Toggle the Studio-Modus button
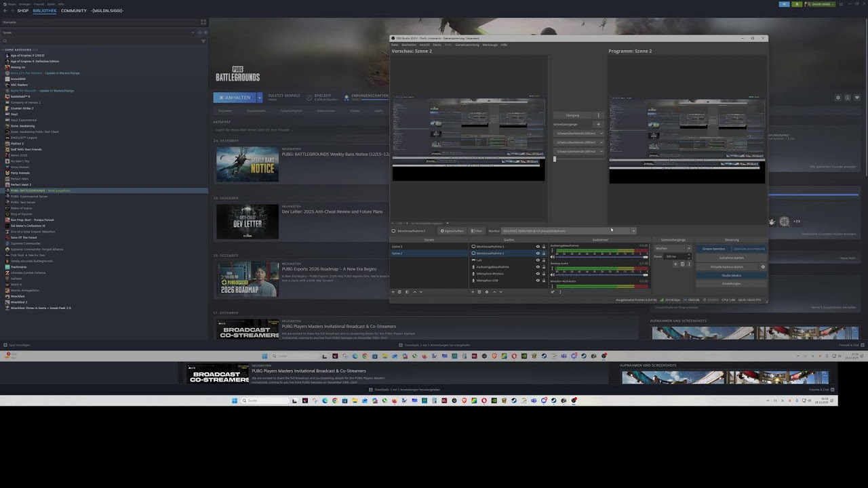Viewport: 868px width, 488px height. pyautogui.click(x=732, y=276)
